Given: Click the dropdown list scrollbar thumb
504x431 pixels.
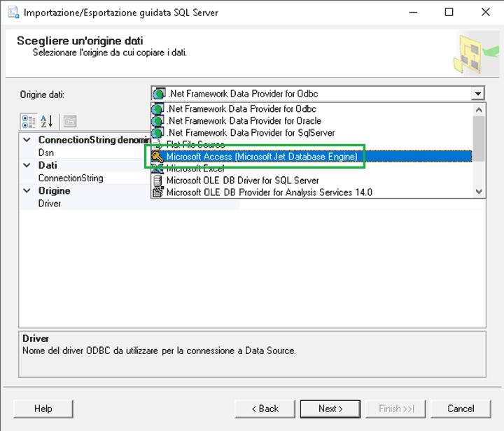Looking at the screenshot, I should click(x=479, y=139).
